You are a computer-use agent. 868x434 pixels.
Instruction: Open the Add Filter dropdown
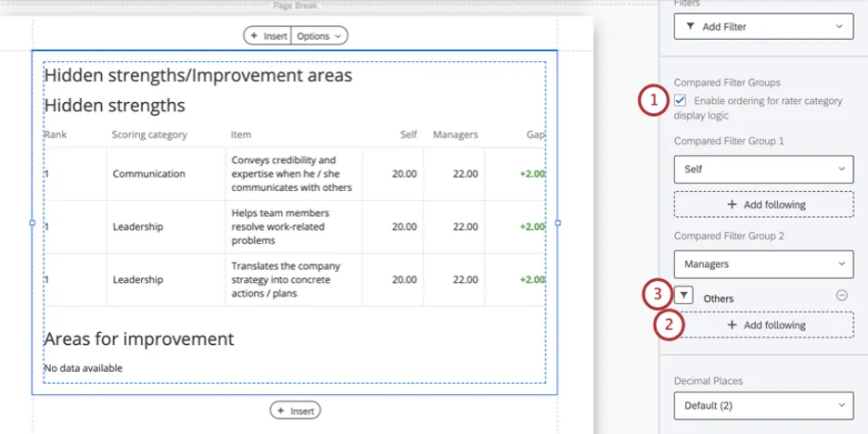point(764,27)
